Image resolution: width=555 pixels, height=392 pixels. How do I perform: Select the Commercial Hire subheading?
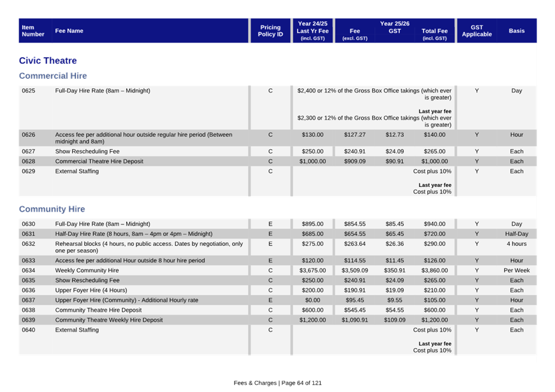(x=53, y=76)
